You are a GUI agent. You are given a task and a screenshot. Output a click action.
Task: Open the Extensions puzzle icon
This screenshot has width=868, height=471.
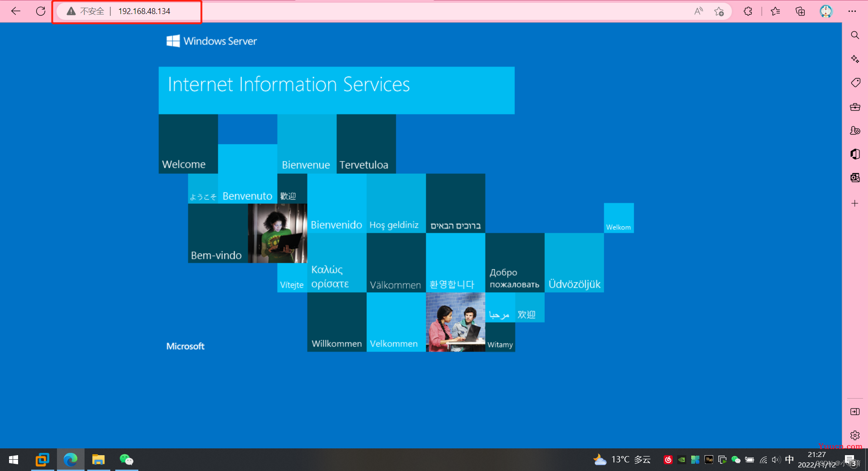point(748,11)
